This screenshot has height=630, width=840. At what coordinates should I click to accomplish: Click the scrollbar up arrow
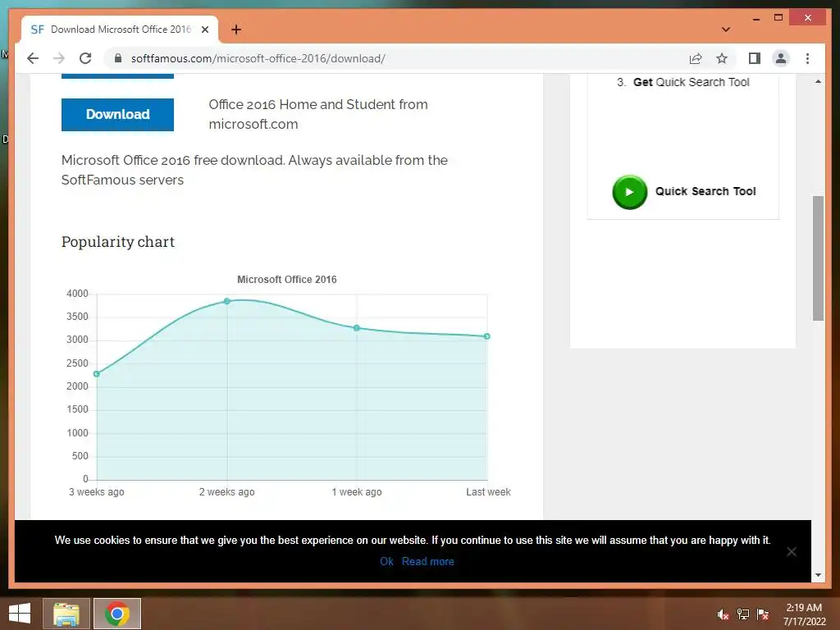[818, 81]
